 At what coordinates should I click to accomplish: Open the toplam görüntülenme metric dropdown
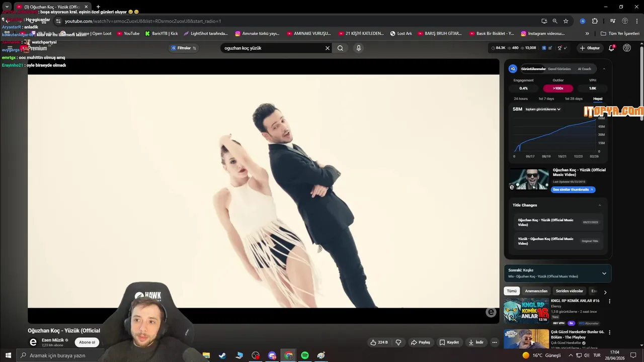pyautogui.click(x=543, y=109)
